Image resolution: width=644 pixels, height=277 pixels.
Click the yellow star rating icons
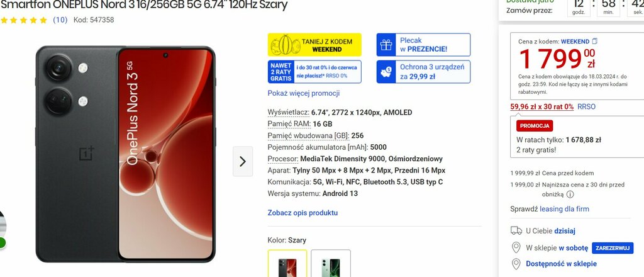(24, 20)
